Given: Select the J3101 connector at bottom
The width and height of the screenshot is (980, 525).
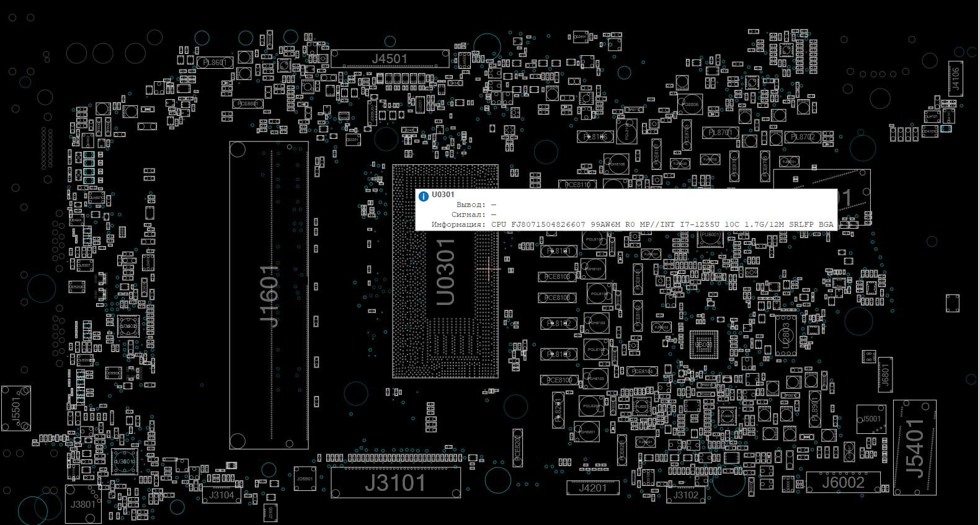Looking at the screenshot, I should [396, 483].
